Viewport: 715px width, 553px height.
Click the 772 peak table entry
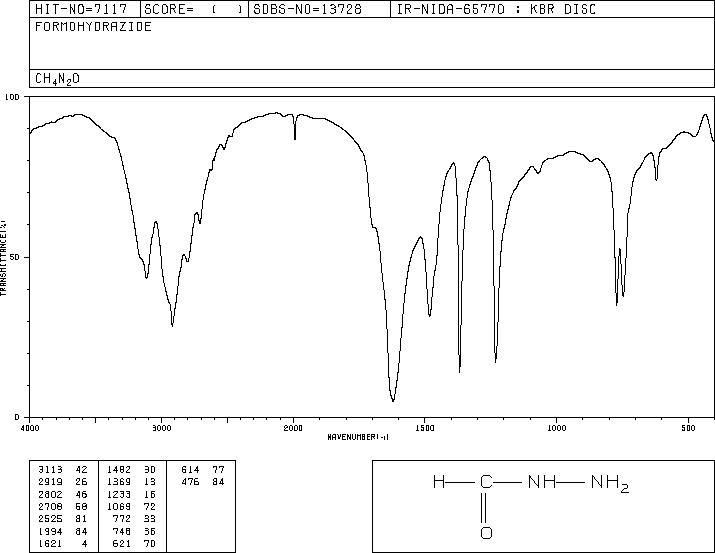click(x=135, y=519)
